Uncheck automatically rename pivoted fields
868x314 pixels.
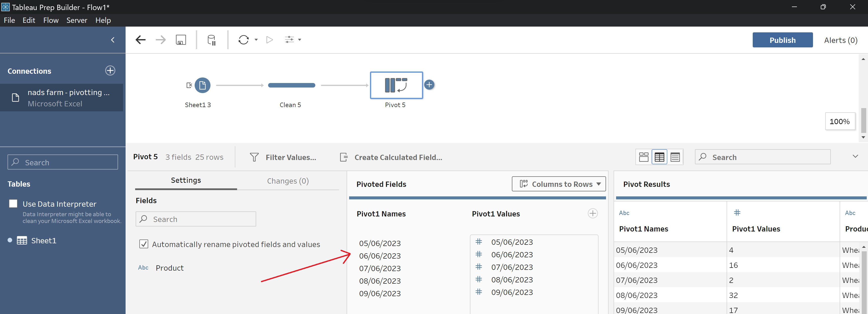[144, 244]
